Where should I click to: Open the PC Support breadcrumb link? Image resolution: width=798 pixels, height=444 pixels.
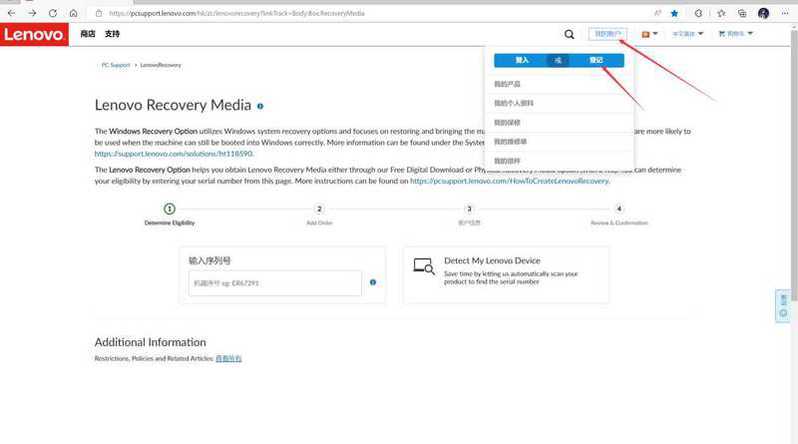(x=116, y=65)
